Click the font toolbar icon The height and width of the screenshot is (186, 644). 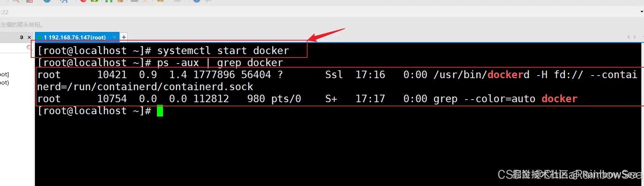click(64, 1)
